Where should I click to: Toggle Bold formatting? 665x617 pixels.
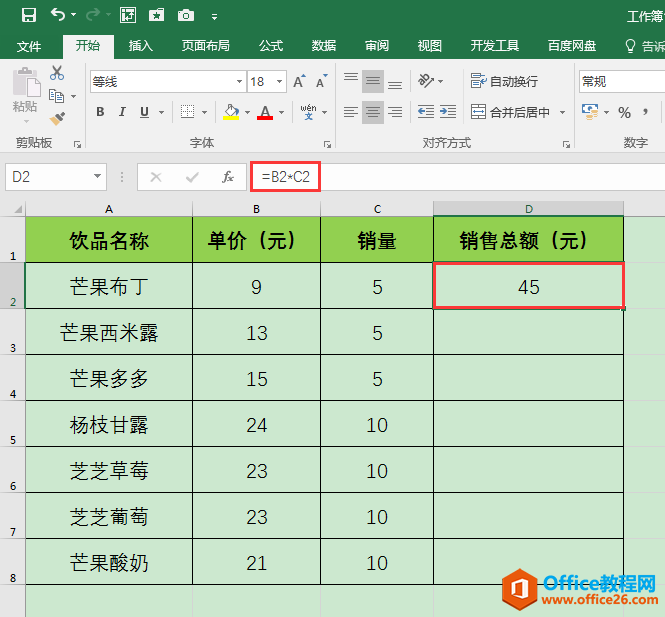100,112
